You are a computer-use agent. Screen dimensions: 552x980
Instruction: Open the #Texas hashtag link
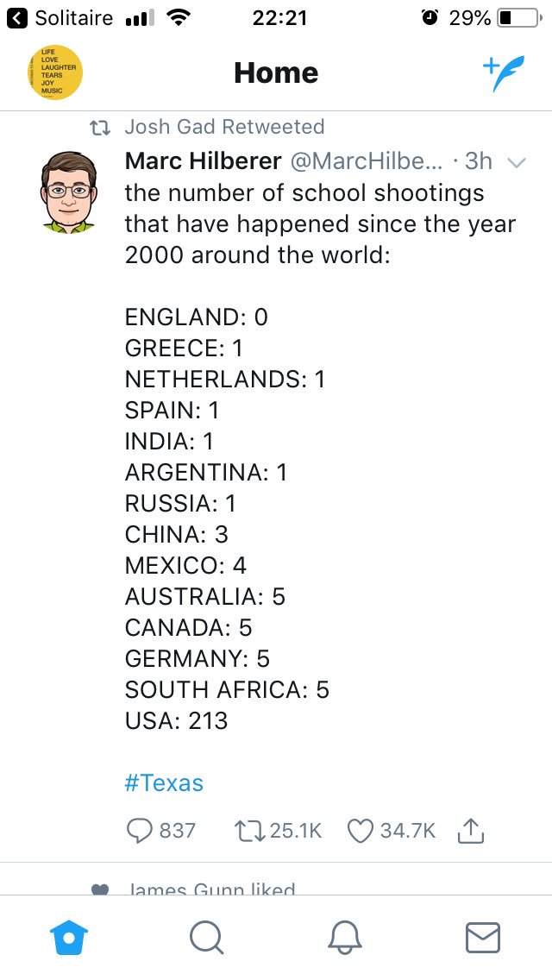165,782
